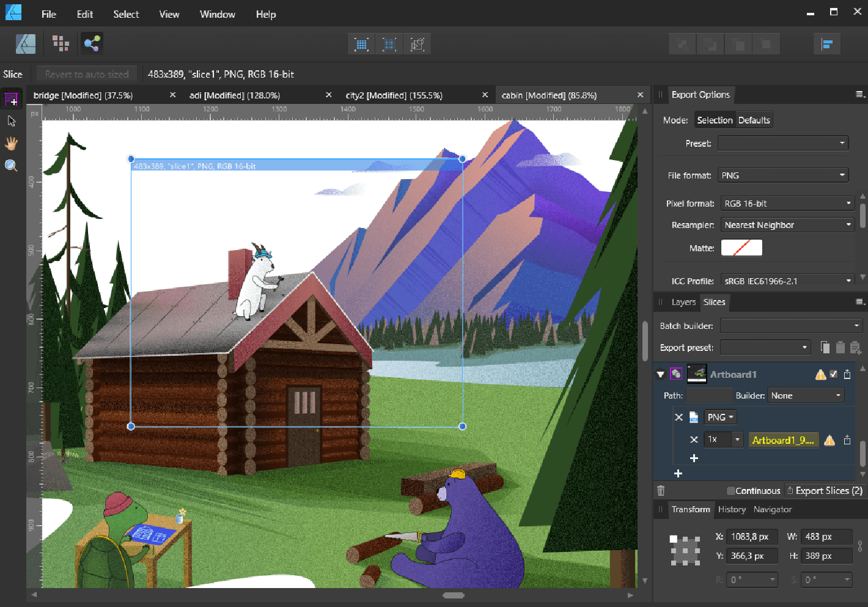The width and height of the screenshot is (868, 607).
Task: Click the slice Path input field
Action: pyautogui.click(x=709, y=395)
